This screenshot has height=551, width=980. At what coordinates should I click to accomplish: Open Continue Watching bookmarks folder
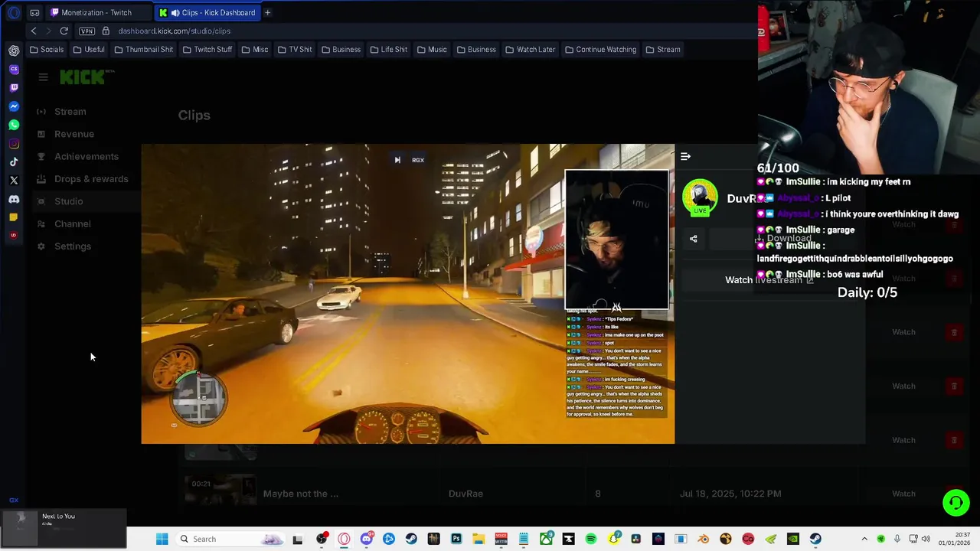[x=600, y=50]
